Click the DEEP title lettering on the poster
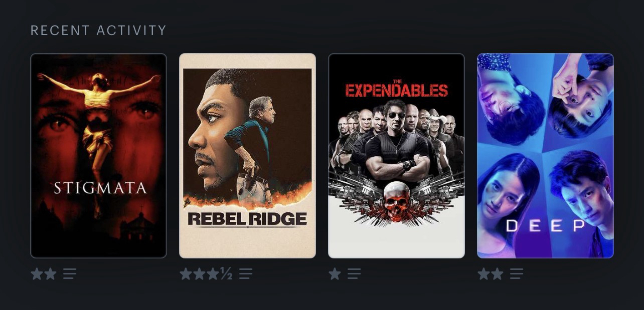The height and width of the screenshot is (310, 644). pyautogui.click(x=545, y=226)
